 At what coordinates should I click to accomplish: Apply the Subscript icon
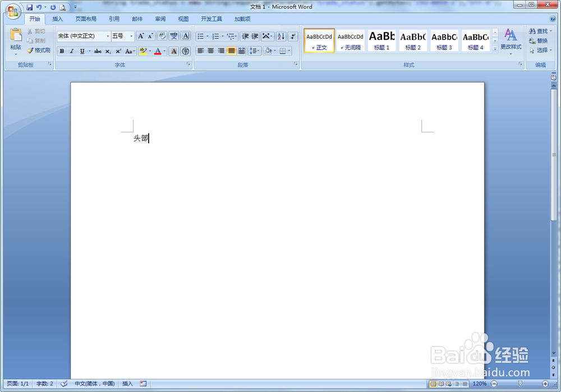click(109, 51)
